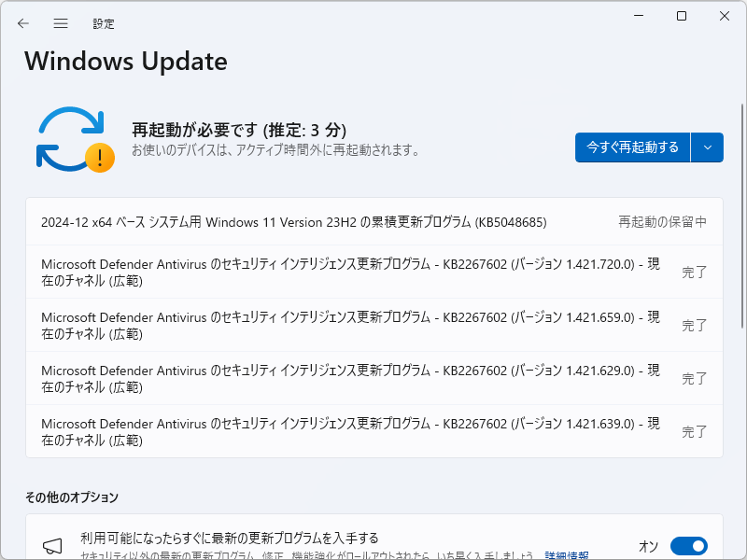Click the Windows Update page heading

pos(125,62)
